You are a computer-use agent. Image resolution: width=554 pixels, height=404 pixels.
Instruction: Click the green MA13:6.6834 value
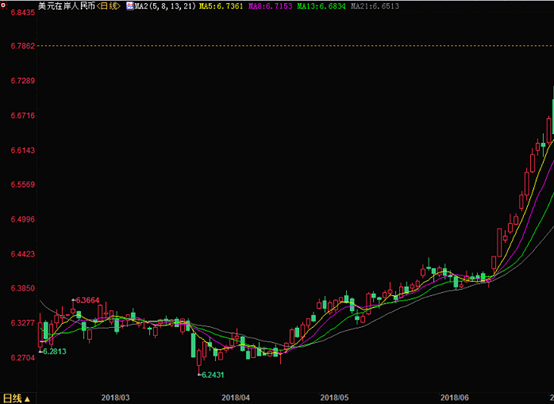point(321,6)
